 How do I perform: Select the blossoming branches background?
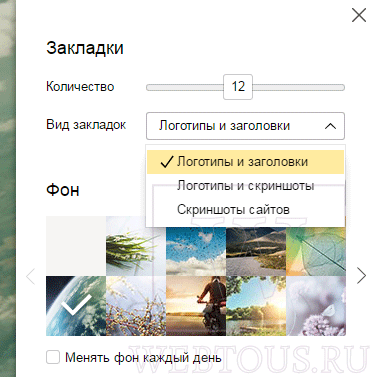coord(136,306)
